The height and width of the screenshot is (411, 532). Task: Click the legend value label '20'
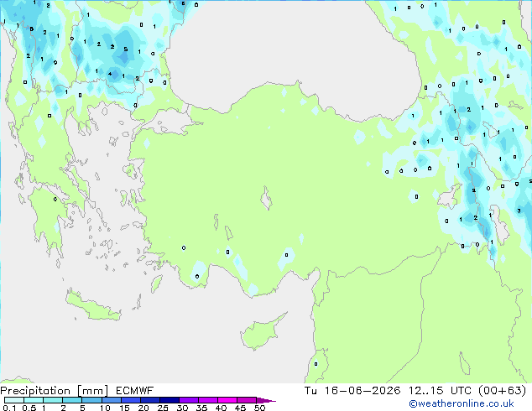[143, 408]
